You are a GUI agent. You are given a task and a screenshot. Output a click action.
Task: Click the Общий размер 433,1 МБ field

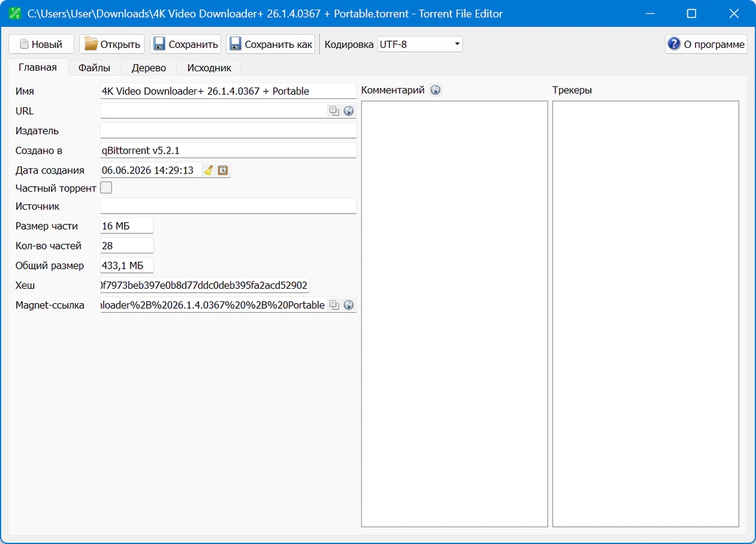[127, 265]
